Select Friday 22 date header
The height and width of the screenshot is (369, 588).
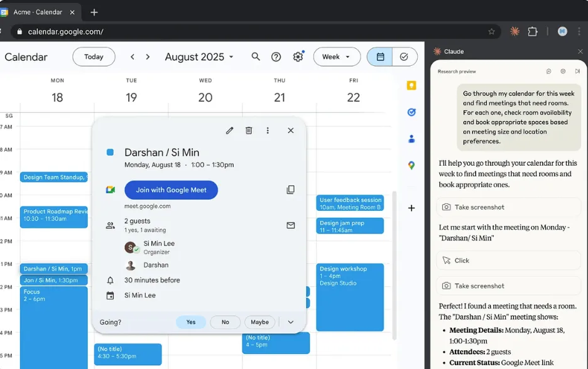pyautogui.click(x=354, y=97)
